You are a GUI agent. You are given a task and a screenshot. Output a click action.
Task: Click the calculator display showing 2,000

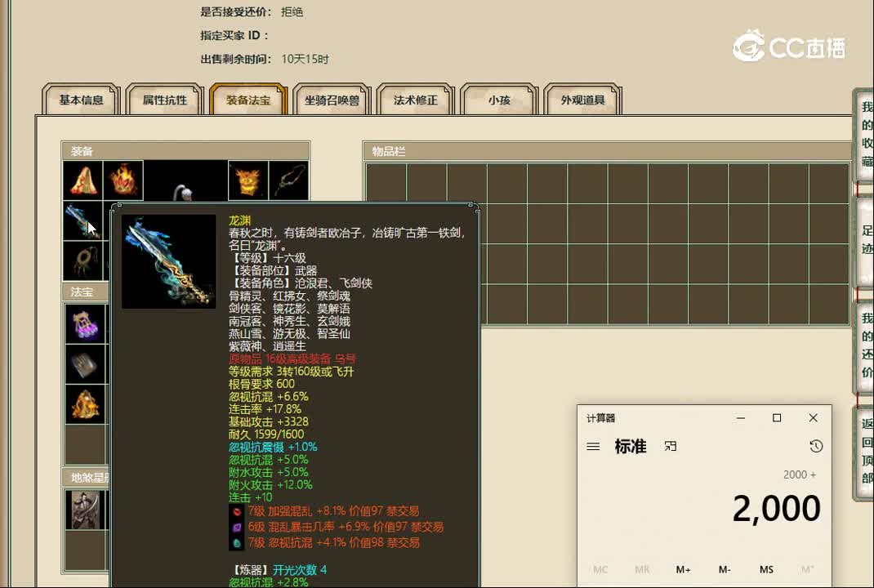tap(776, 508)
